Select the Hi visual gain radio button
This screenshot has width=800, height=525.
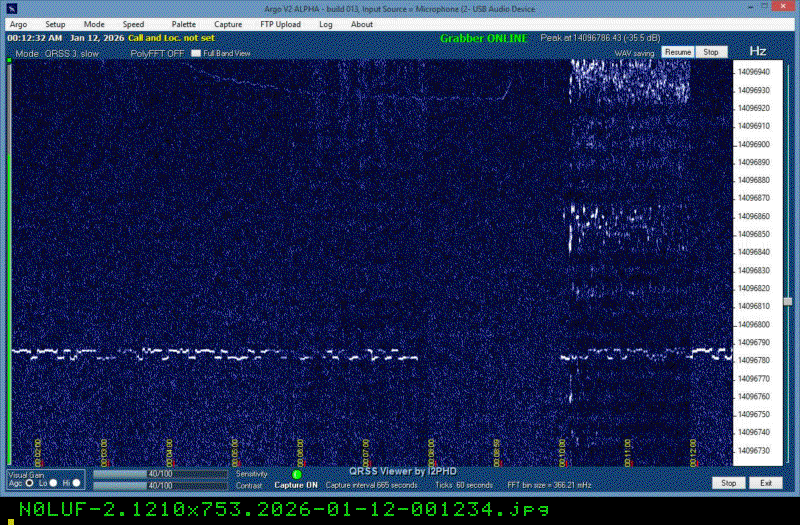tap(76, 483)
